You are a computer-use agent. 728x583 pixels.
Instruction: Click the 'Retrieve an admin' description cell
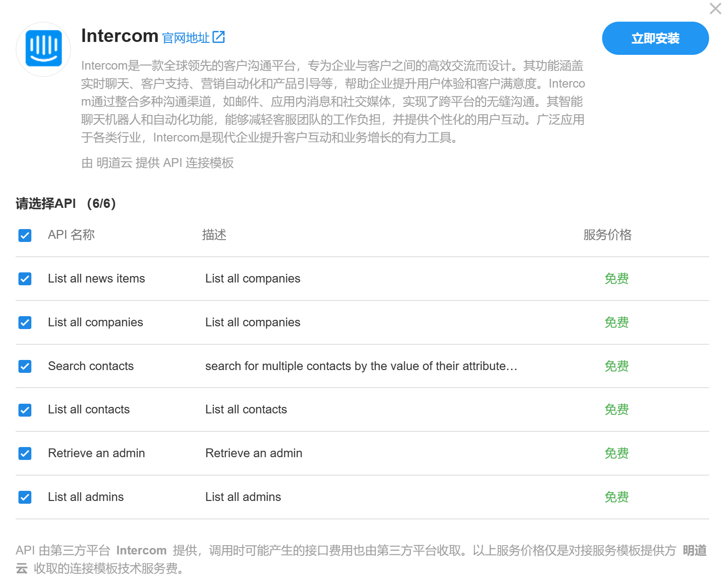tap(254, 453)
